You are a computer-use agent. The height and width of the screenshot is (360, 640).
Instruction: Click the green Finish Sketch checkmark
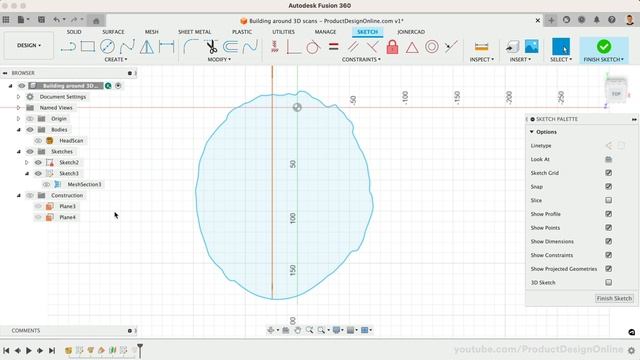tap(604, 47)
